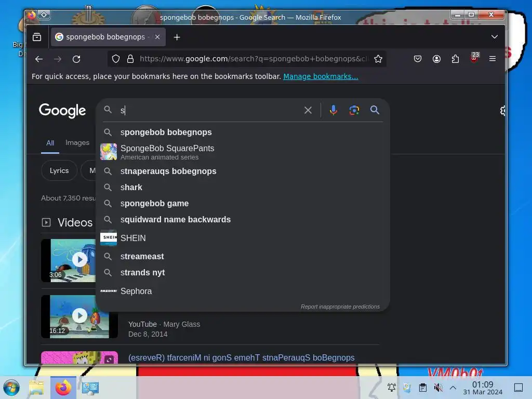The image size is (532, 399).
Task: Bookmark this page with the star
Action: pyautogui.click(x=378, y=59)
